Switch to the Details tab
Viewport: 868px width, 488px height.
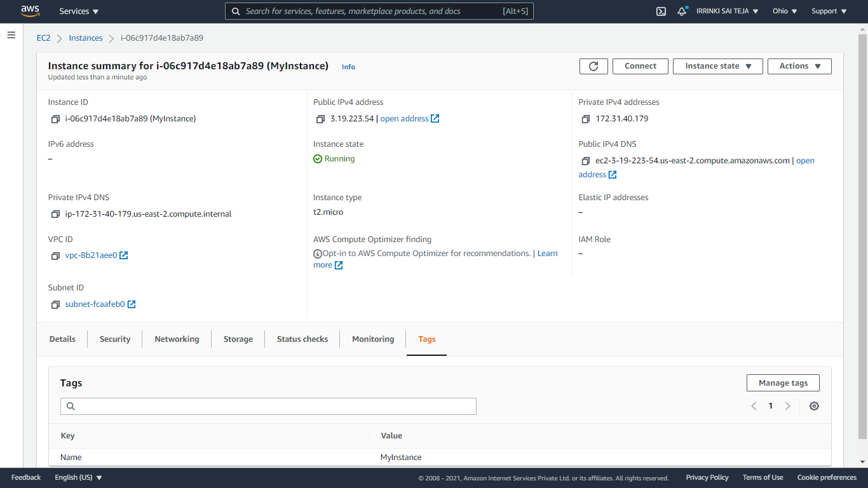62,339
